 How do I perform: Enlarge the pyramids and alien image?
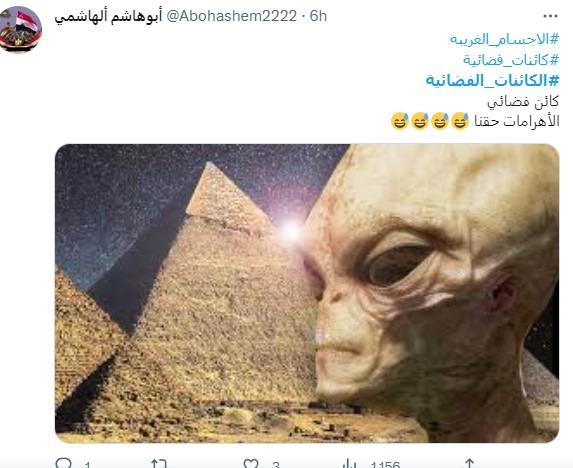point(307,293)
